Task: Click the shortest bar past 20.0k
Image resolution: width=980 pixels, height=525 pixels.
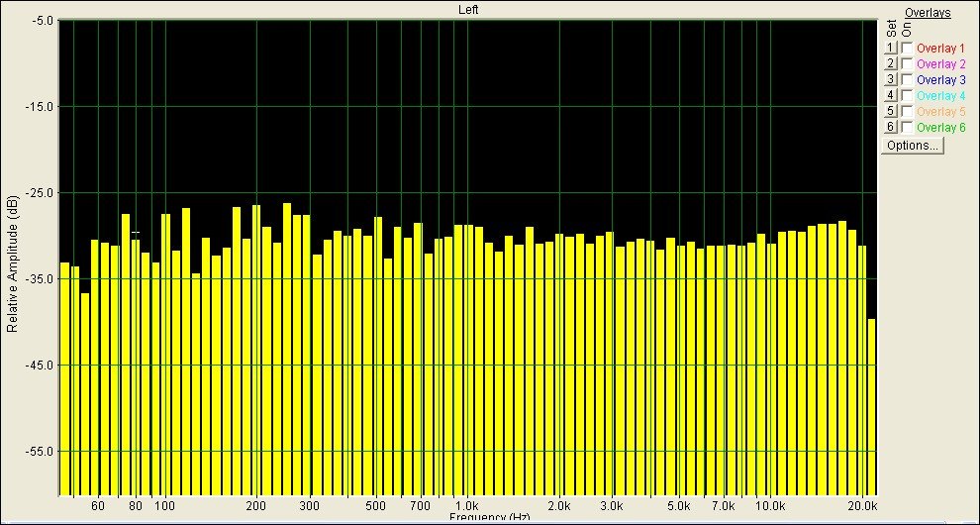Action: click(872, 406)
